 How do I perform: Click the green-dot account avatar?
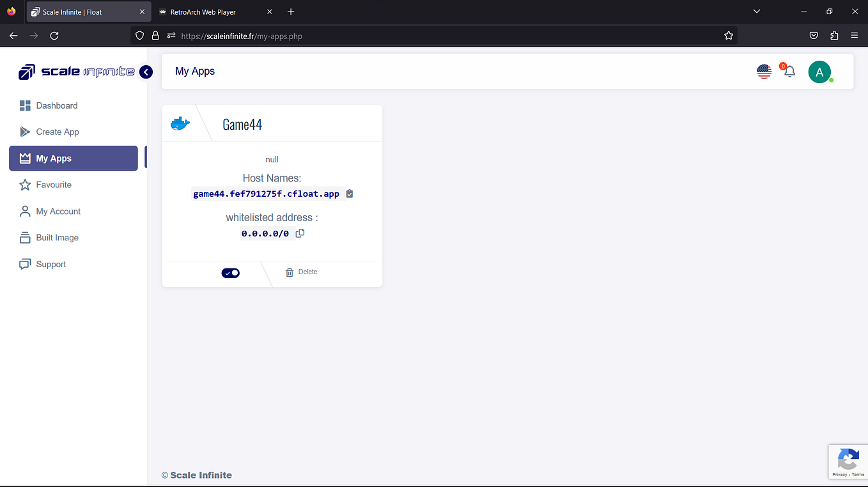(x=820, y=72)
